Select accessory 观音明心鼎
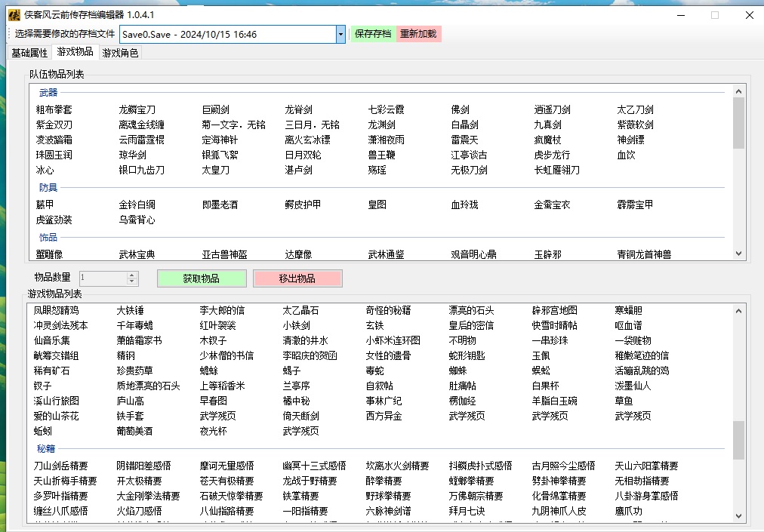 coord(474,254)
